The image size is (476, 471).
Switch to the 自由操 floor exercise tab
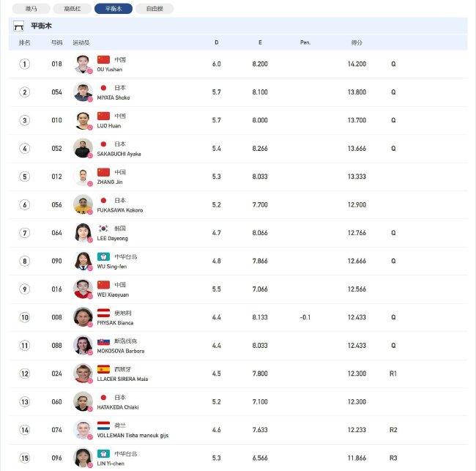coord(155,9)
